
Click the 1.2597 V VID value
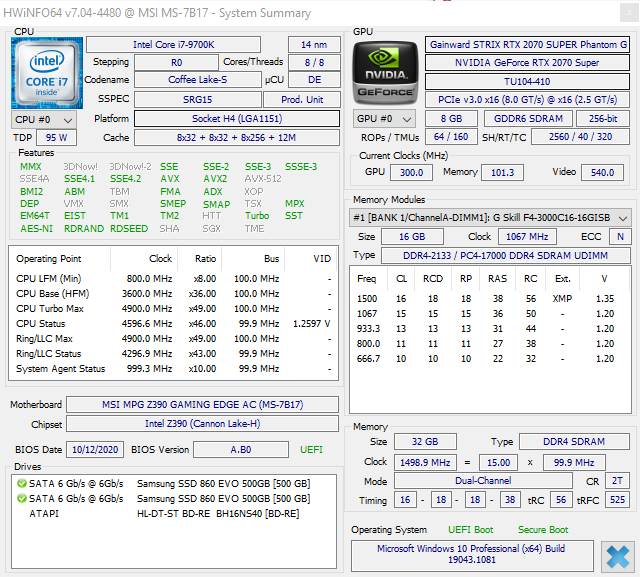(311, 324)
